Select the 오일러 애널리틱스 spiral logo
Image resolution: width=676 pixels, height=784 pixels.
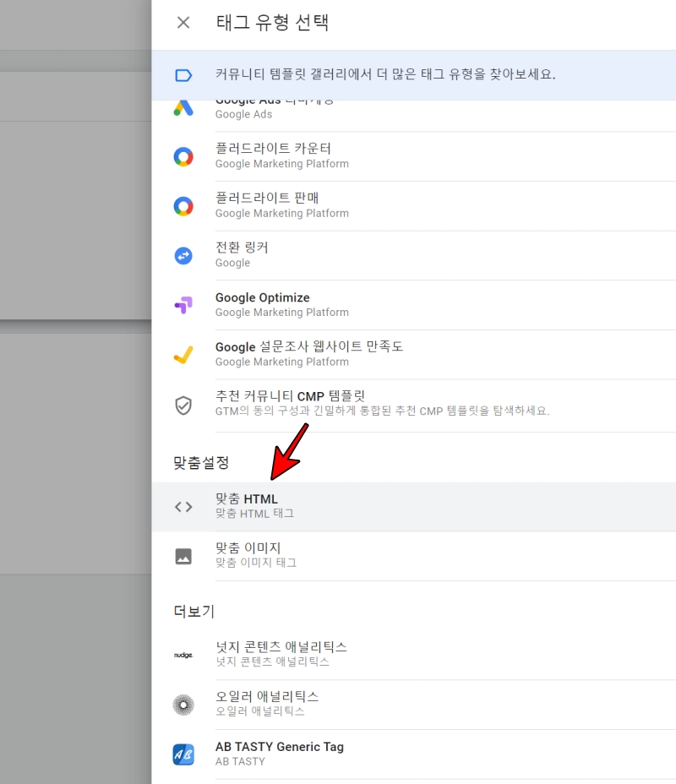(183, 705)
